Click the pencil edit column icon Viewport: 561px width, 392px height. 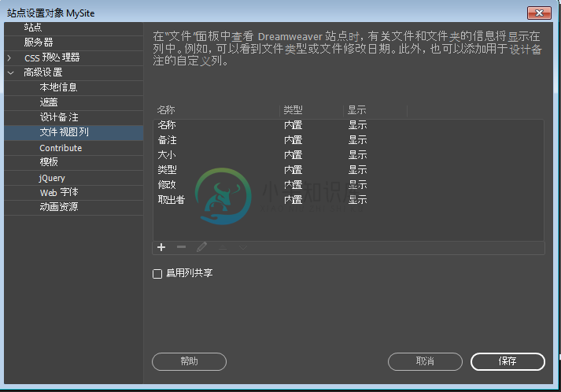[x=201, y=247]
